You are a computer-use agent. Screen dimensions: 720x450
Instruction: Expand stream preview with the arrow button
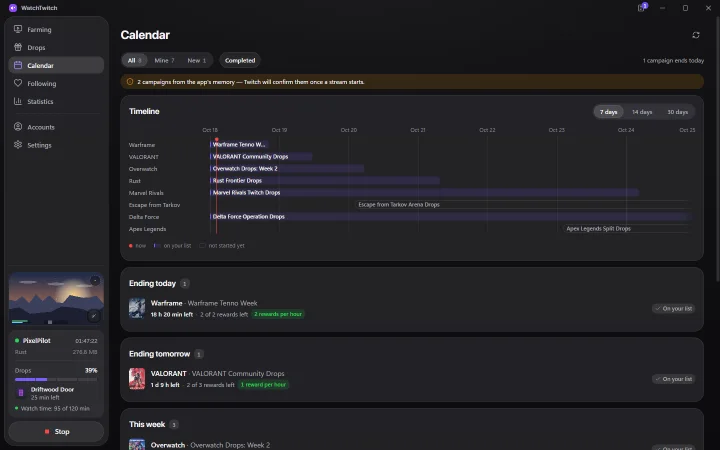(94, 315)
